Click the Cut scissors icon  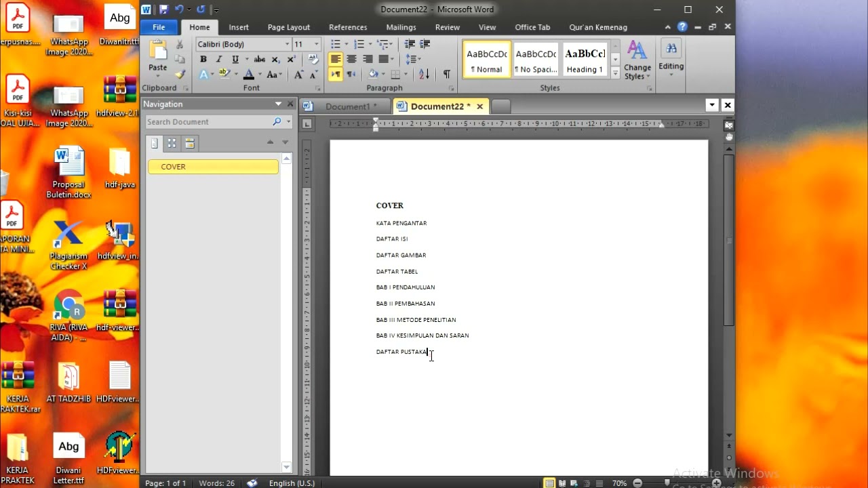pos(180,44)
